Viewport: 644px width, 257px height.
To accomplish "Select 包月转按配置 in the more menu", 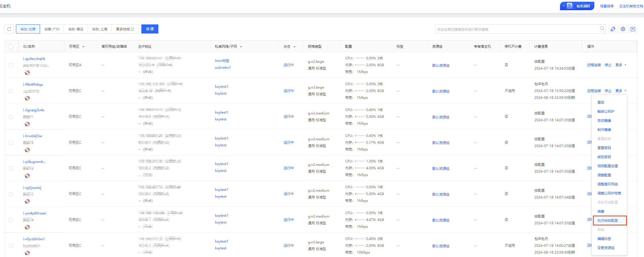I will click(x=608, y=221).
